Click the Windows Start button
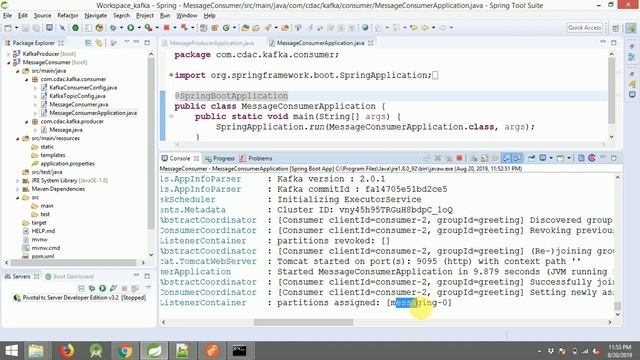The width and height of the screenshot is (640, 360). (x=11, y=351)
